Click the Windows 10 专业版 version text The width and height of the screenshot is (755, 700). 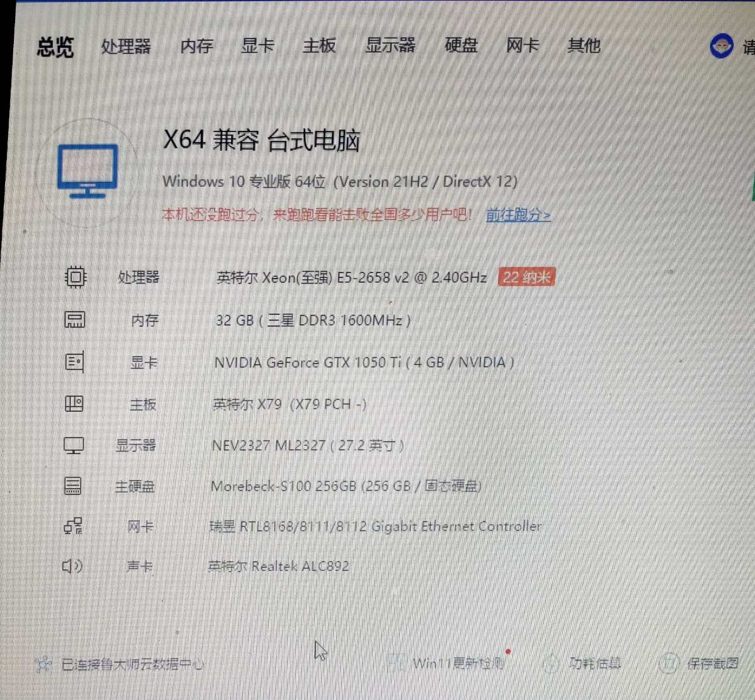[340, 182]
